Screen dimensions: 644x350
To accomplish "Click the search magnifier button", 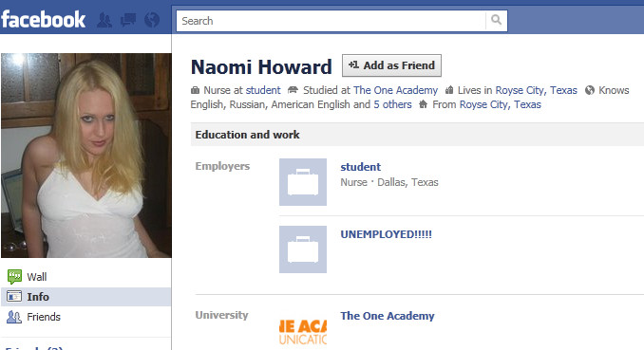I will click(x=496, y=21).
